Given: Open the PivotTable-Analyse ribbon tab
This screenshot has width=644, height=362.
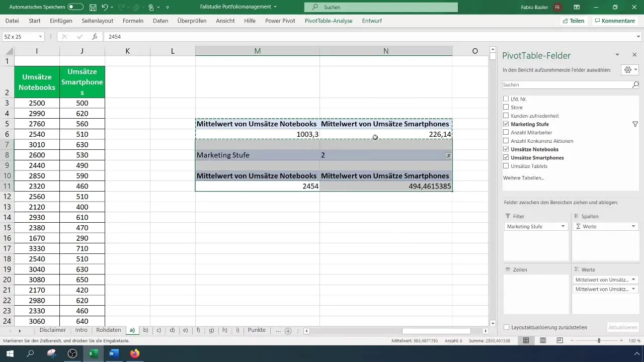Looking at the screenshot, I should pos(329,21).
